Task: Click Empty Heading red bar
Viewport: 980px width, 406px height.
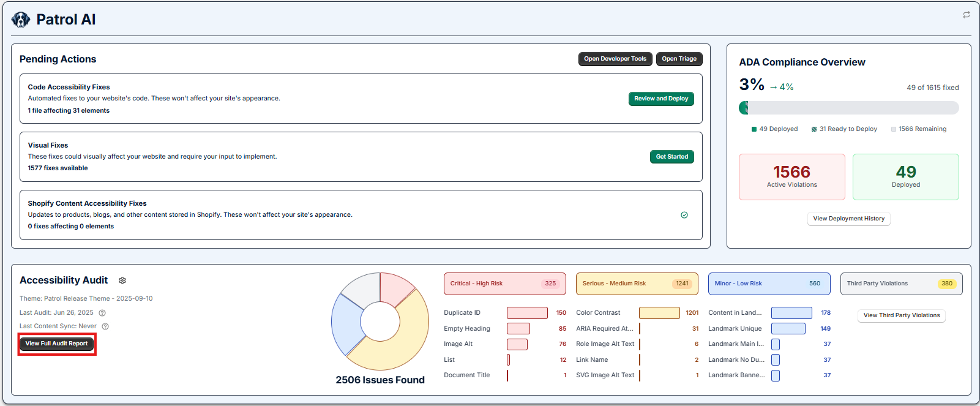Action: pyautogui.click(x=518, y=329)
